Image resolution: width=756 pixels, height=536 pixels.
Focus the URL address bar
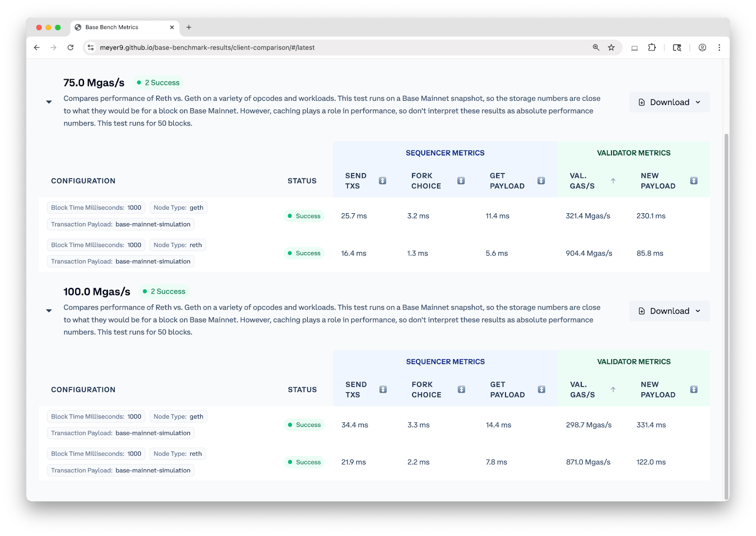pyautogui.click(x=331, y=48)
